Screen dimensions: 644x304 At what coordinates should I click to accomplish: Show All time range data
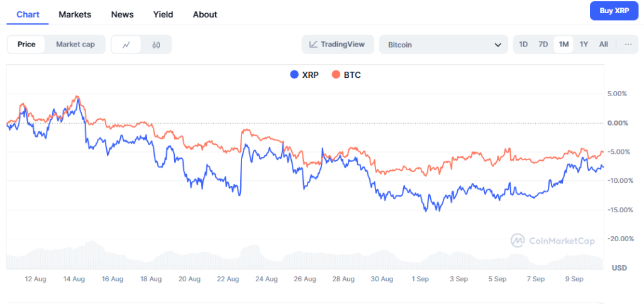[603, 44]
